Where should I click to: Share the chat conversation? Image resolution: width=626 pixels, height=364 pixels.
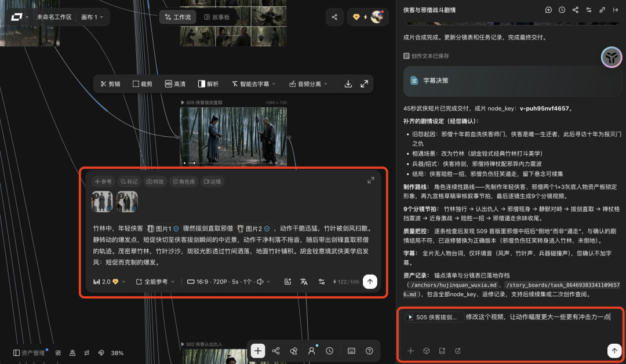coord(576,10)
